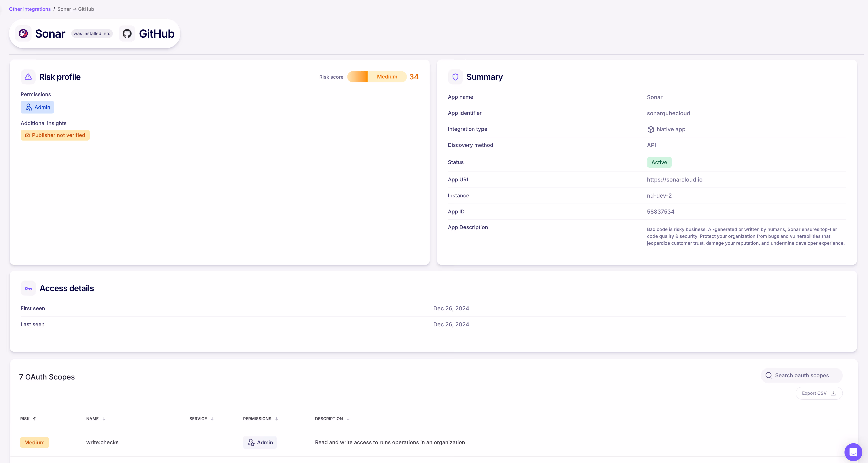Select App ID value 58837534
The width and height of the screenshot is (868, 463).
pyautogui.click(x=661, y=212)
